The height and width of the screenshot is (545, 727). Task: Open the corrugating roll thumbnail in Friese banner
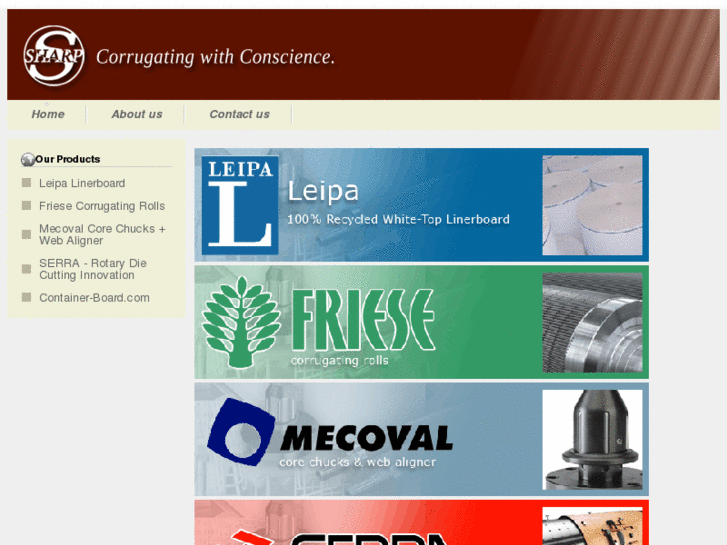(x=592, y=322)
